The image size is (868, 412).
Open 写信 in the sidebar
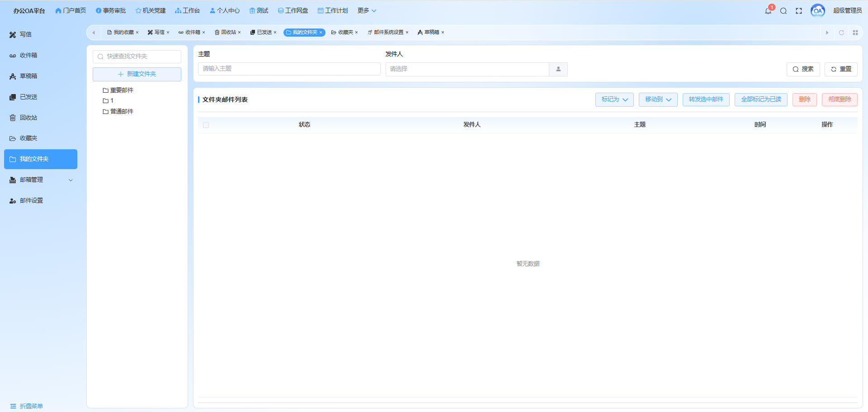(41, 34)
